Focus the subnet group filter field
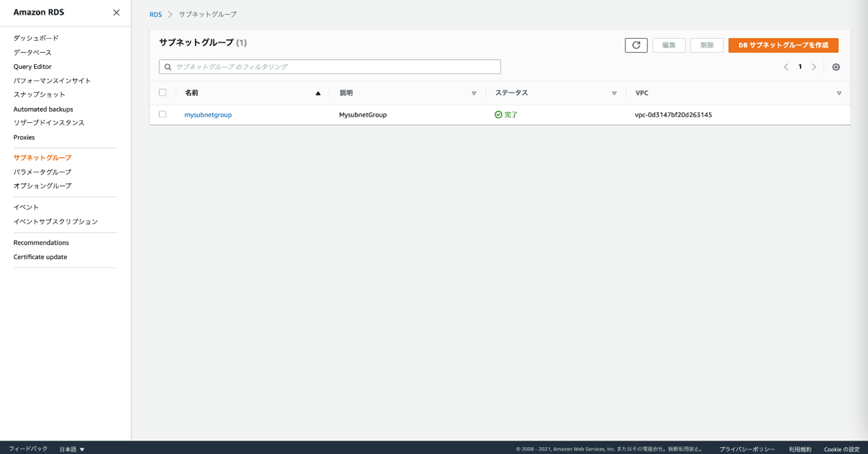This screenshot has width=868, height=454. click(334, 67)
